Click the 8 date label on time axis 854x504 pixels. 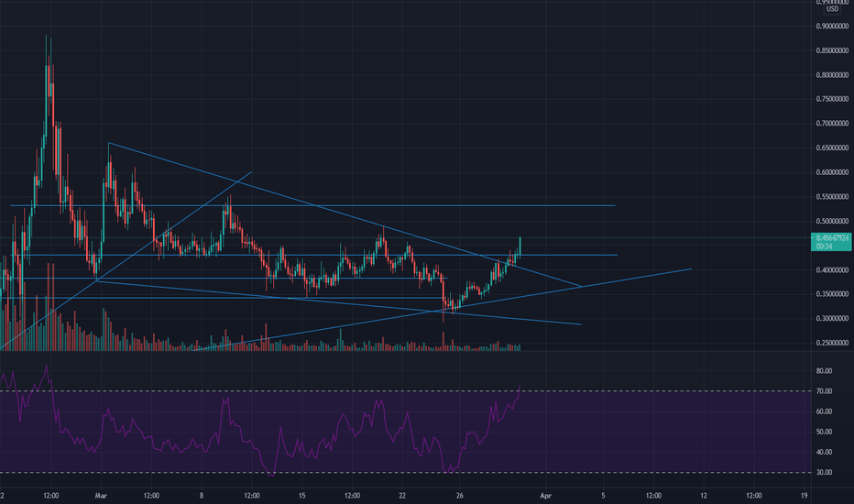coord(202,495)
